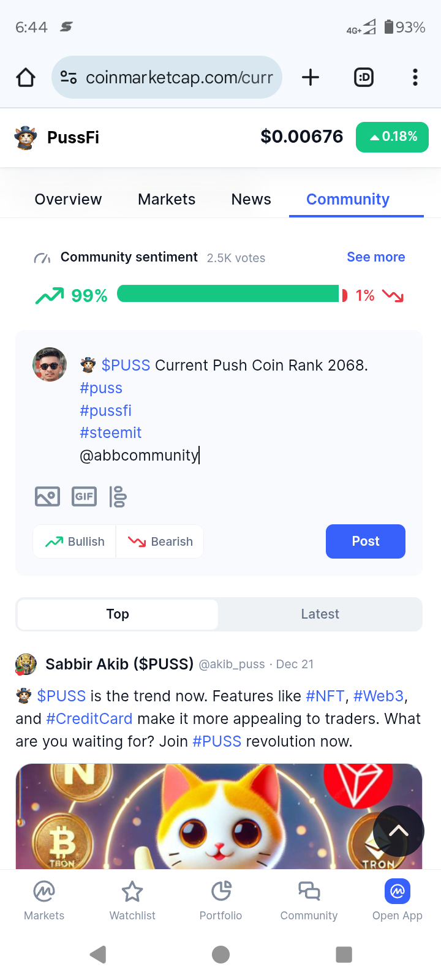Screen dimensions: 441x980
Task: Attach an image to the post
Action: (47, 496)
